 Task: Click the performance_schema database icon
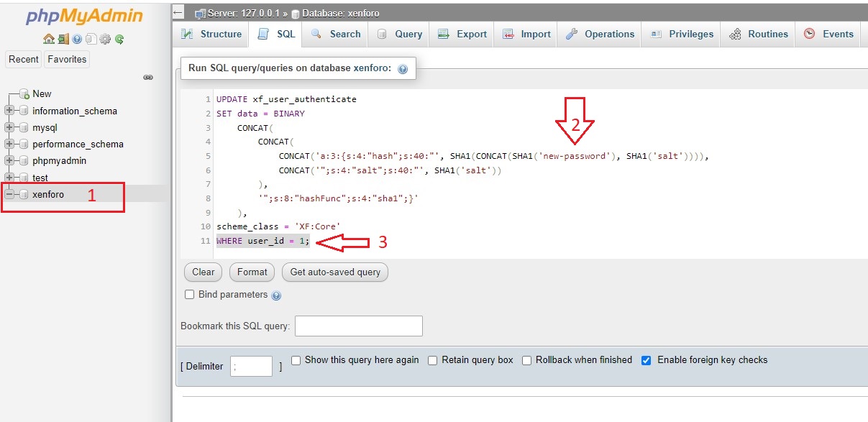pyautogui.click(x=24, y=144)
